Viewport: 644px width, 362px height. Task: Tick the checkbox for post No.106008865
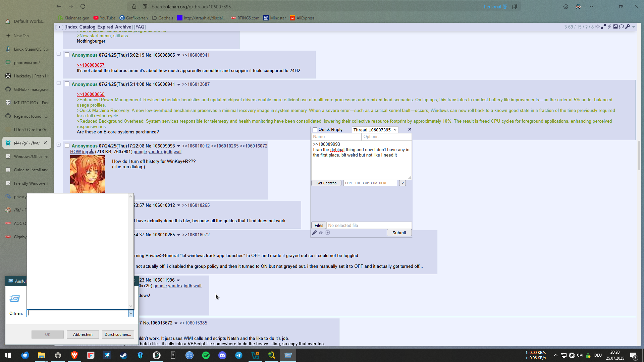[67, 55]
